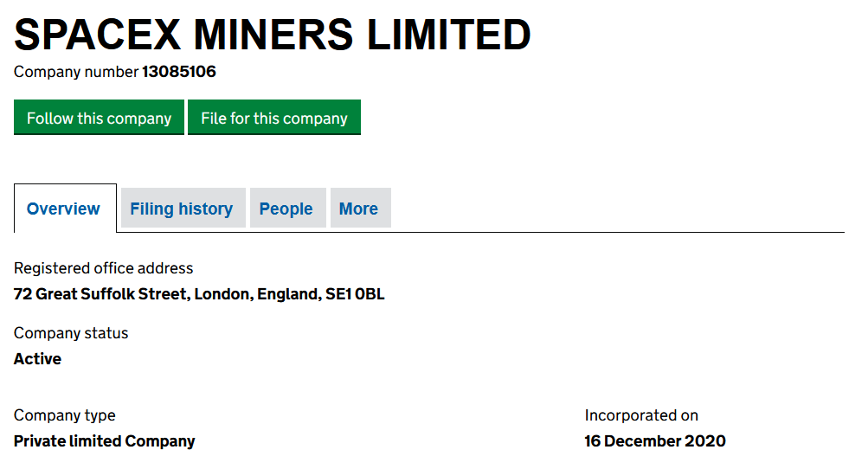Click the 72 Great Suffolk Street text

pyautogui.click(x=100, y=294)
